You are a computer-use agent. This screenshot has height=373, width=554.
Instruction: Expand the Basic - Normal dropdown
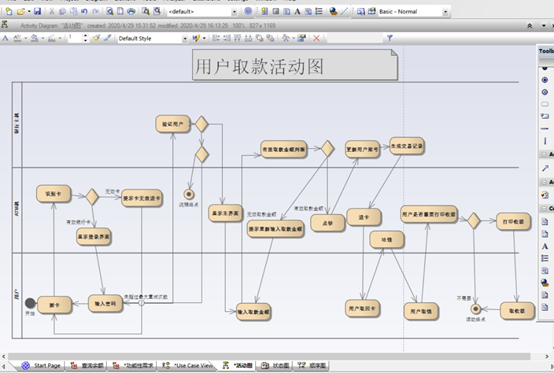click(445, 12)
